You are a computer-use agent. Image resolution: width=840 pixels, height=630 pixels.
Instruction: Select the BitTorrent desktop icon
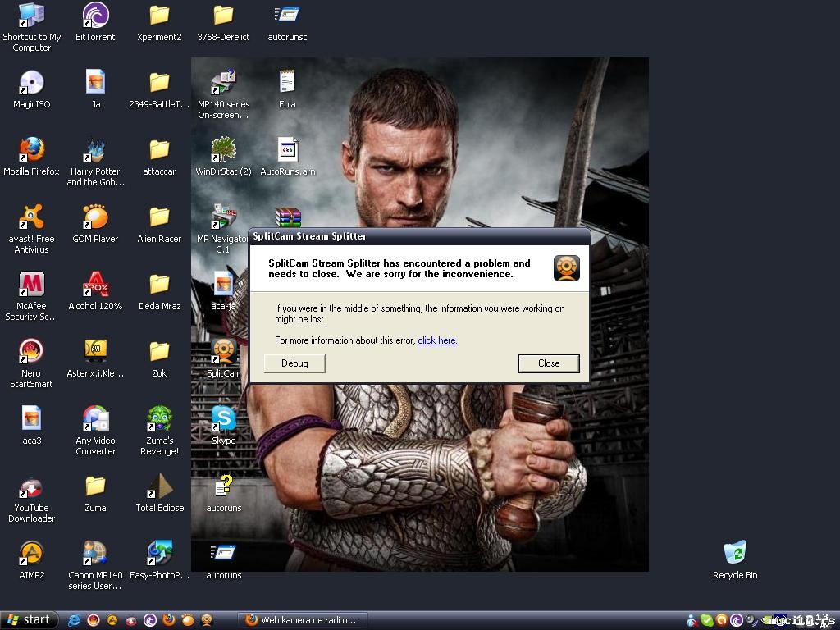(x=95, y=22)
